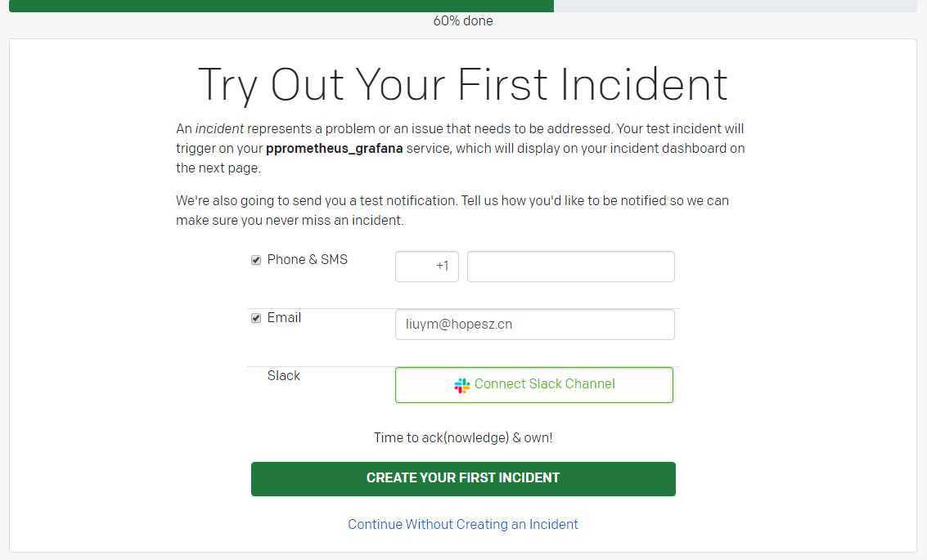
Task: Select the Phone & SMS label text
Action: click(308, 260)
